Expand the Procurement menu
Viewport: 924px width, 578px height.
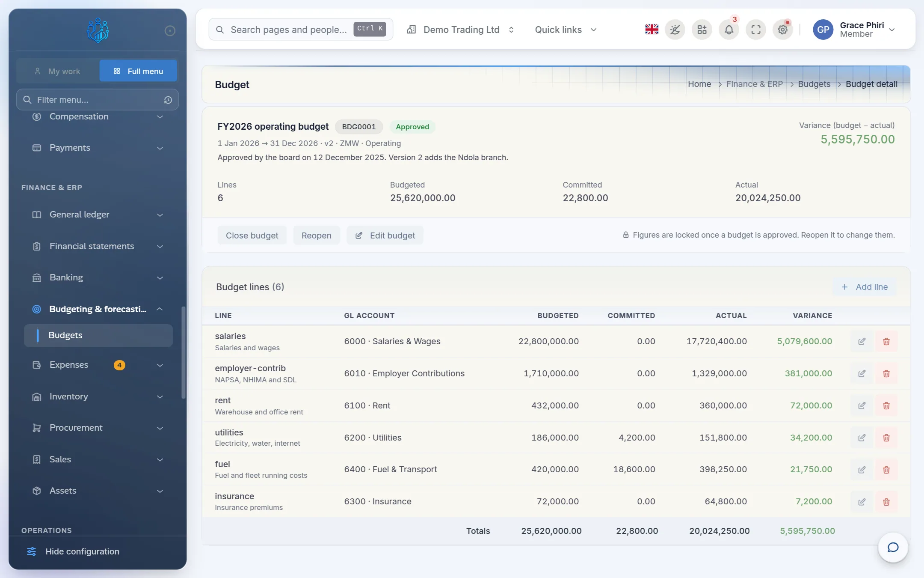(98, 428)
